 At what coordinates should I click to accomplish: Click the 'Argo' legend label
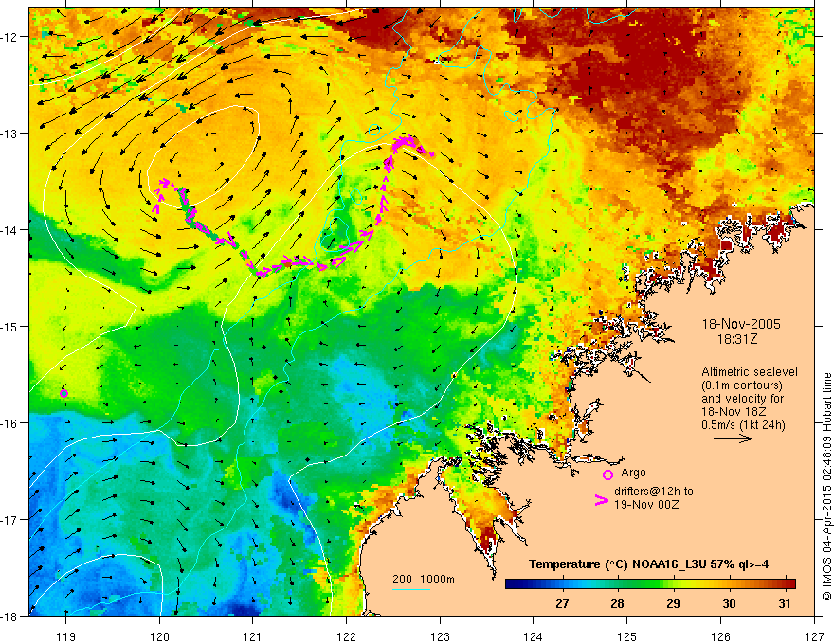(633, 473)
